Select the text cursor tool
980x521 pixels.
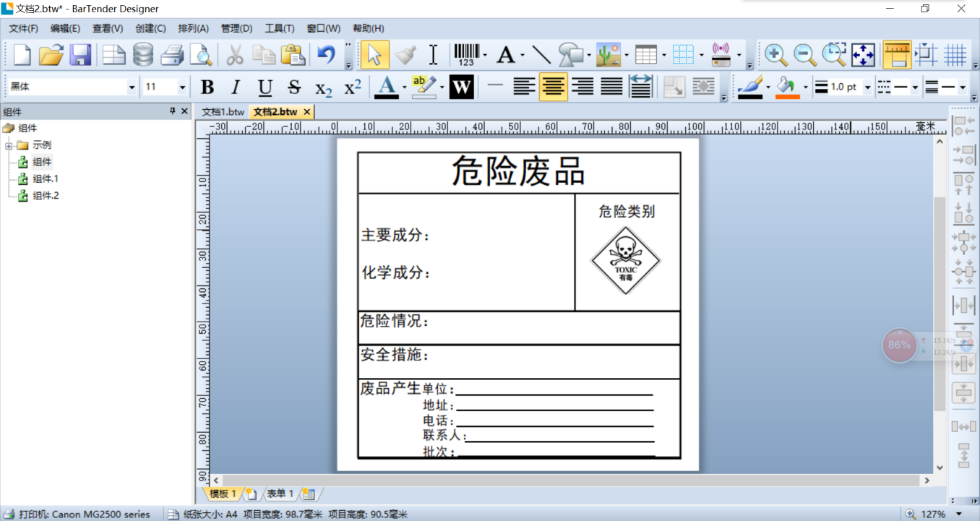click(433, 55)
